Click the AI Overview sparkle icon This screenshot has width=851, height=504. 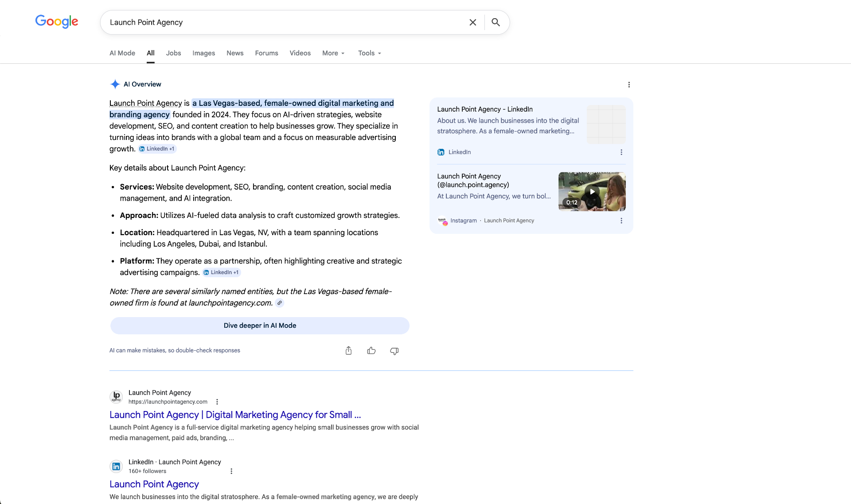pos(115,84)
